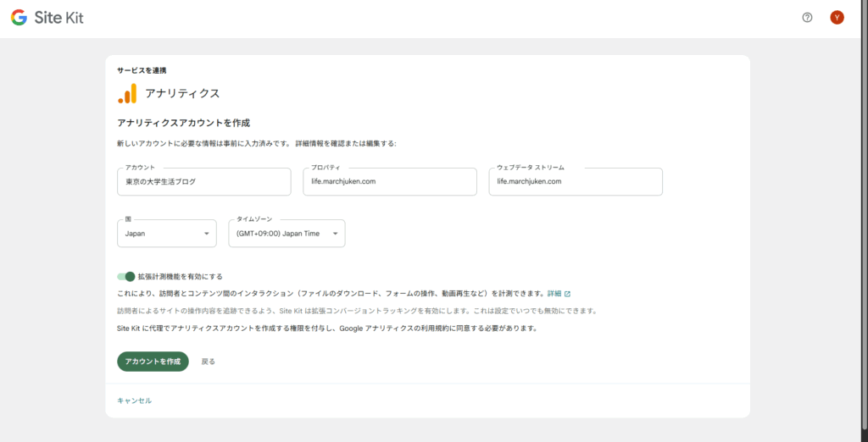Click the external link icon beside 詳細

click(x=567, y=294)
